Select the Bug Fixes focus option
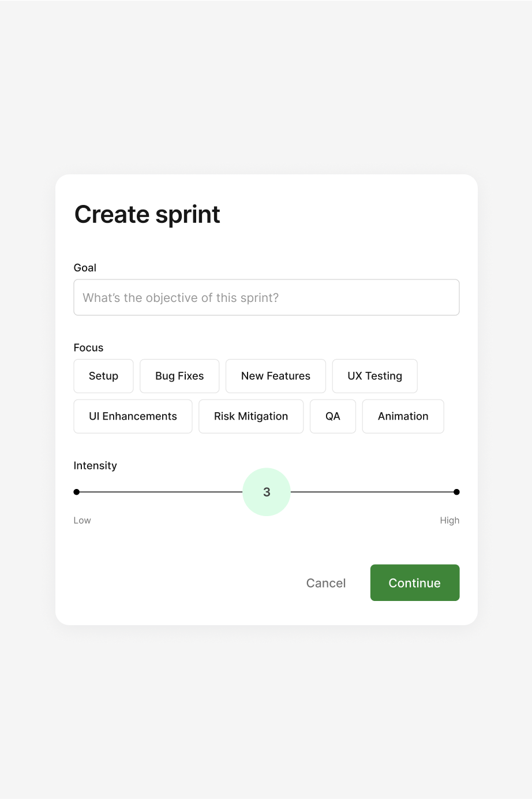The image size is (532, 799). click(179, 376)
